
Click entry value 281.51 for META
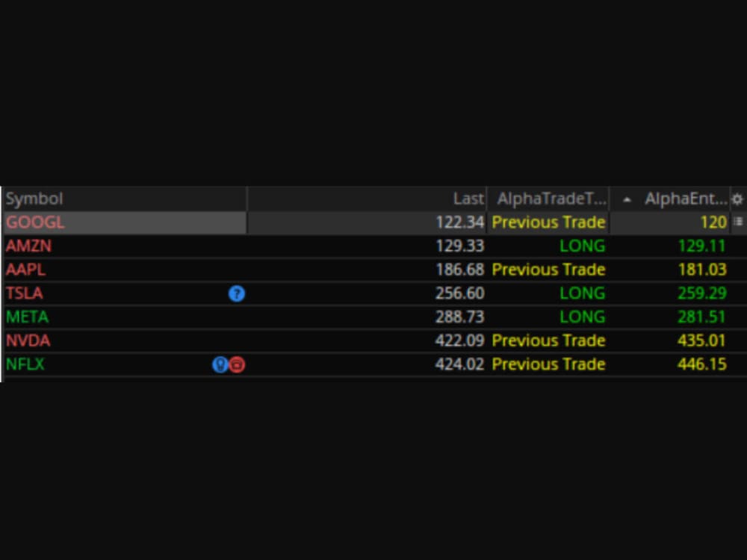(x=702, y=317)
